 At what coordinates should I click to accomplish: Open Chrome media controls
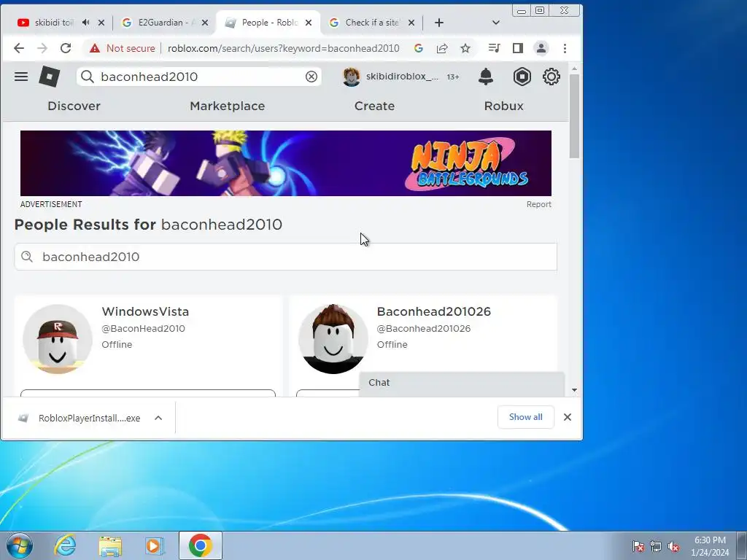click(494, 48)
